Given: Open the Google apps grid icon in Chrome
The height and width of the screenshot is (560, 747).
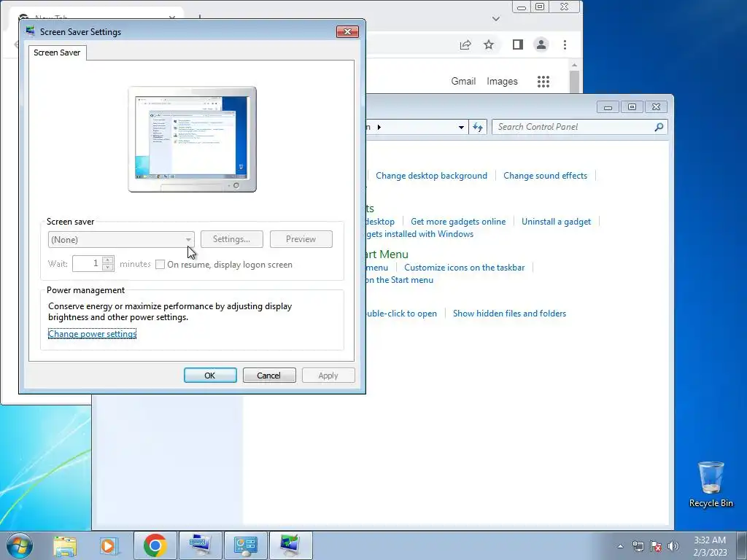Looking at the screenshot, I should pos(543,82).
